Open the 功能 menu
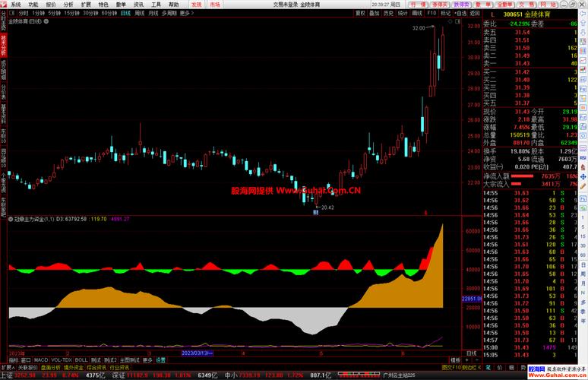588x380 pixels. [33, 5]
